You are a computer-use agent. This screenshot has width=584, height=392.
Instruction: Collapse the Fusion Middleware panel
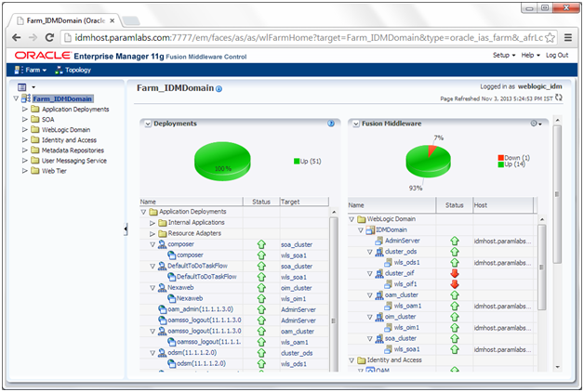[x=356, y=124]
